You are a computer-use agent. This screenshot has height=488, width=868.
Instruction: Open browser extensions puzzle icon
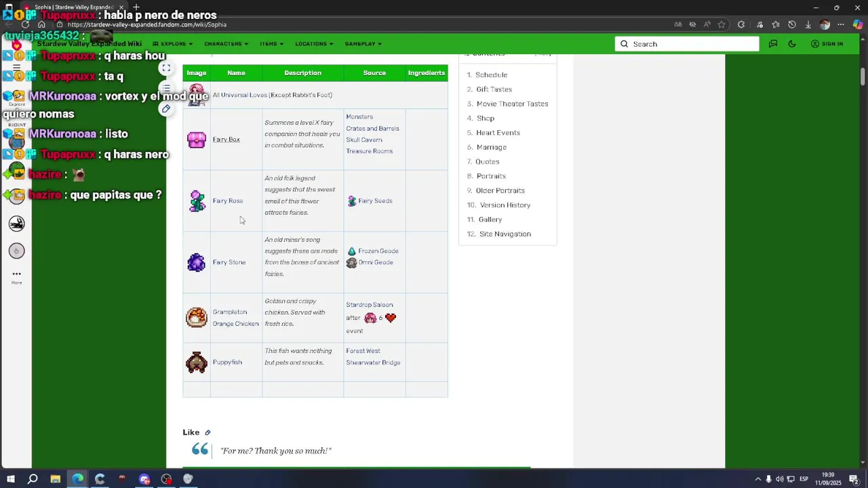(741, 24)
